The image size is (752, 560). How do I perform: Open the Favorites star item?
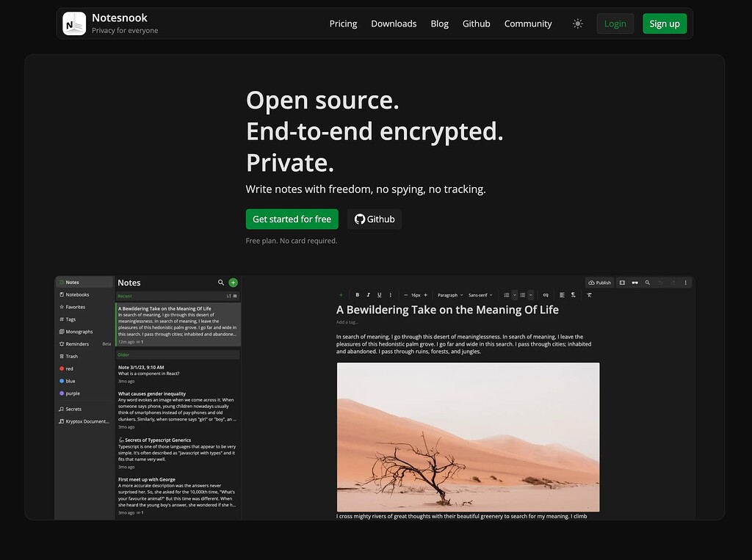pos(75,307)
